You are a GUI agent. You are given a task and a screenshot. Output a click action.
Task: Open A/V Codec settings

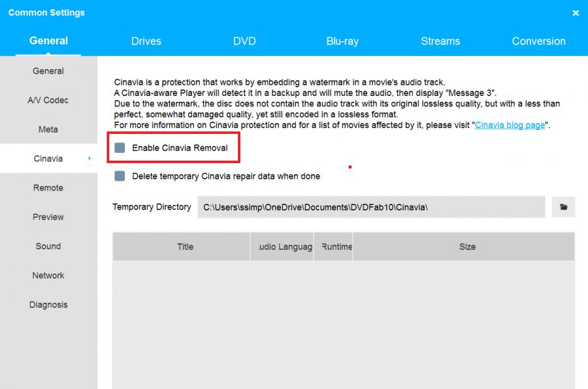pyautogui.click(x=48, y=100)
